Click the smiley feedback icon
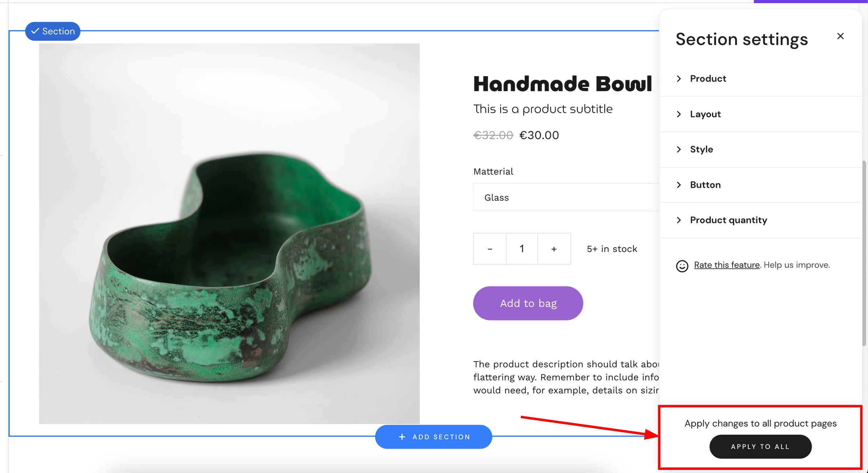Viewport: 868px width, 473px height. [x=682, y=266]
